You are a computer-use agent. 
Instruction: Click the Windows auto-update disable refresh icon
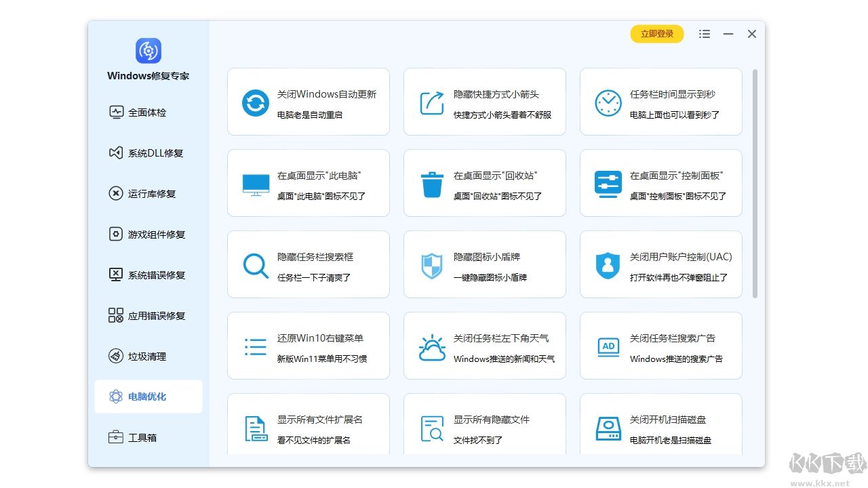pyautogui.click(x=255, y=102)
